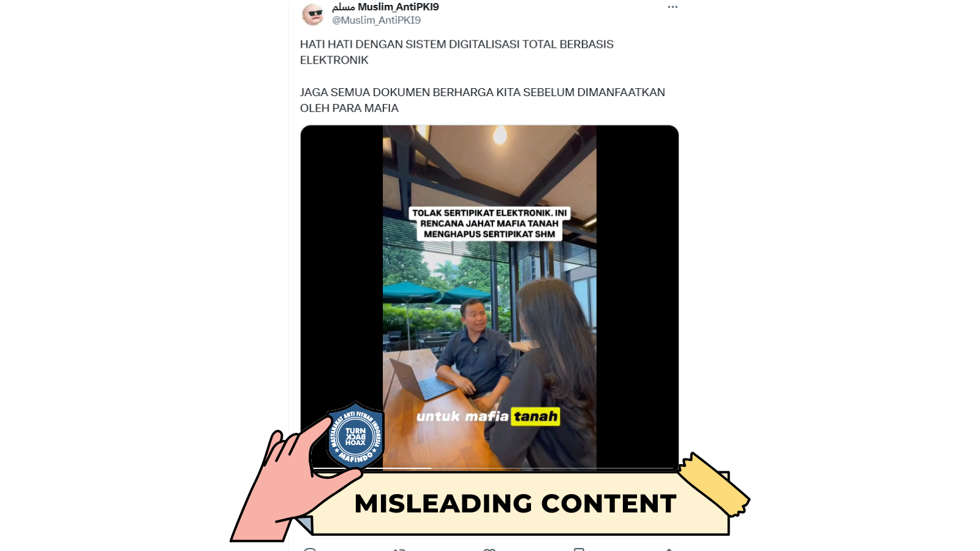Open the three-dot more options menu
The height and width of the screenshot is (551, 980).
pyautogui.click(x=673, y=7)
